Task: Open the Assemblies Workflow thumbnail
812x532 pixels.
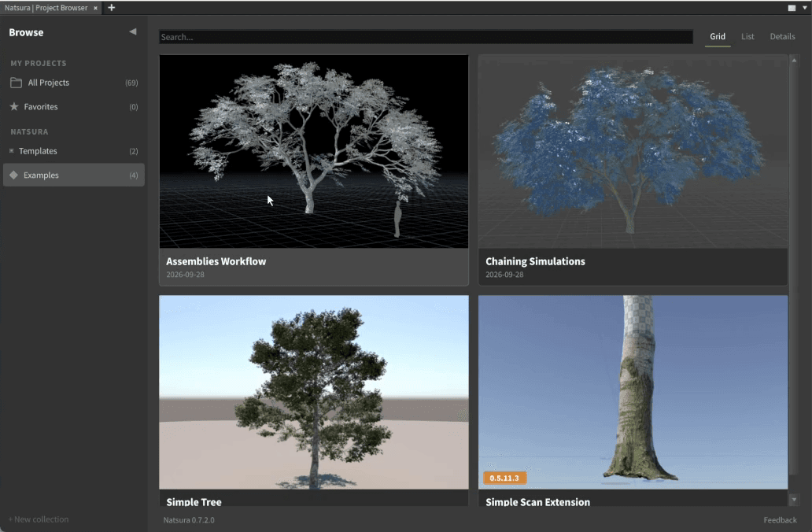Action: (x=314, y=151)
